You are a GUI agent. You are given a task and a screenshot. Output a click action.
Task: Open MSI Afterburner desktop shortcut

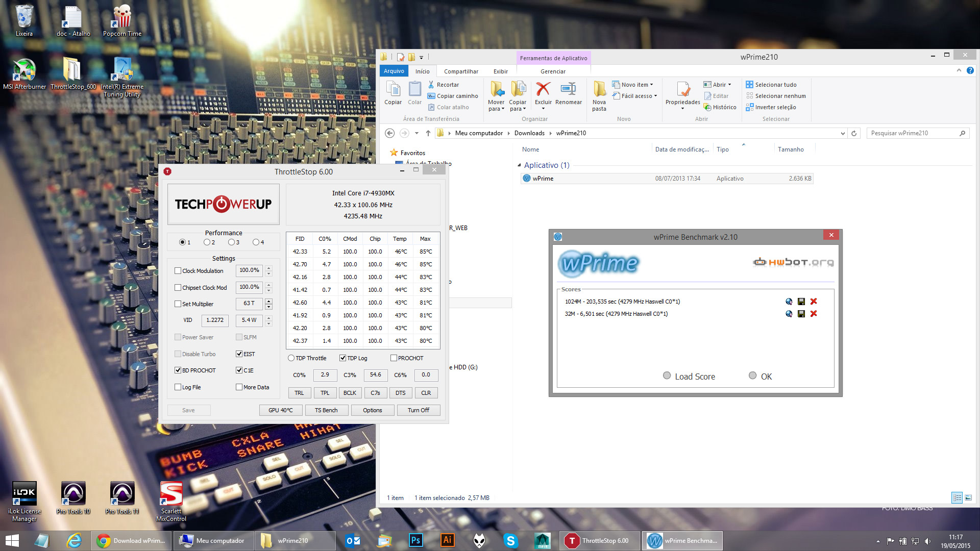24,74
